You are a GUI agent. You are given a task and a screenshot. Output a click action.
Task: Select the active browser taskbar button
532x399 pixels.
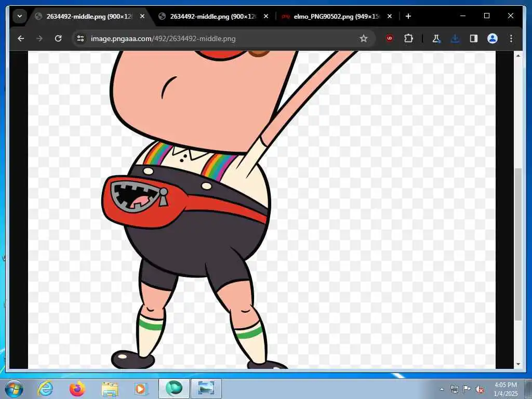point(174,389)
